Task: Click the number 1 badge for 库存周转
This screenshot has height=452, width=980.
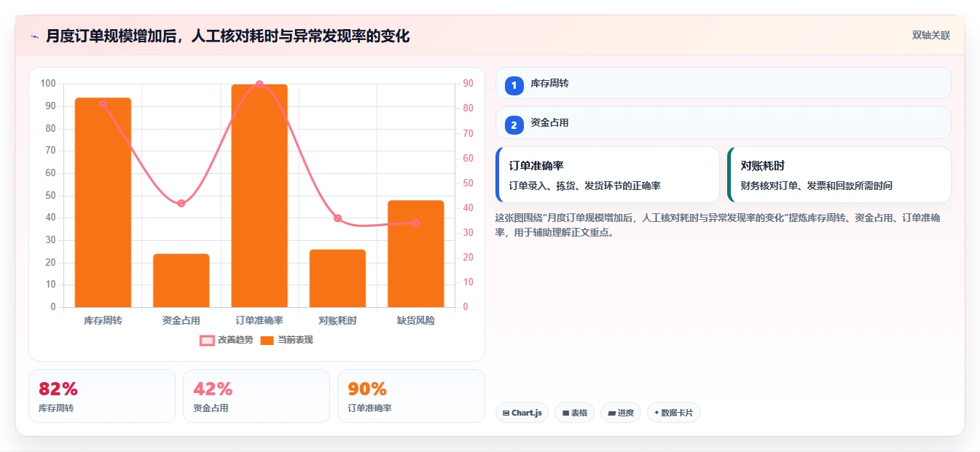Action: tap(514, 85)
